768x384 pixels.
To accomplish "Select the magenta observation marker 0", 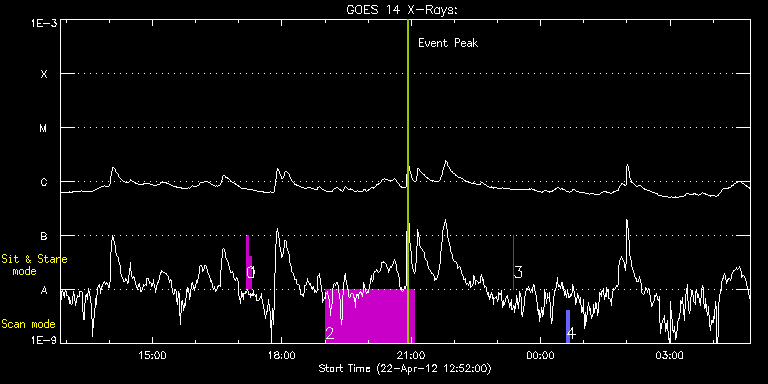I will coord(249,263).
